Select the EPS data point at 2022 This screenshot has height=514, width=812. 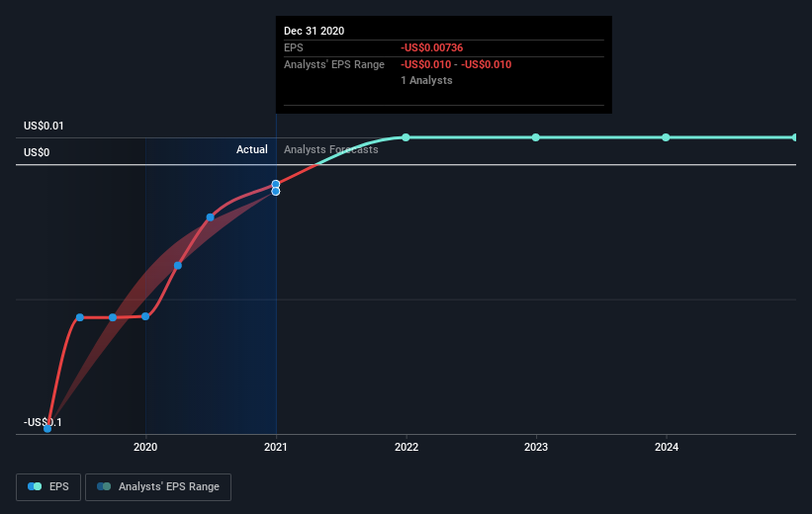pyautogui.click(x=406, y=137)
